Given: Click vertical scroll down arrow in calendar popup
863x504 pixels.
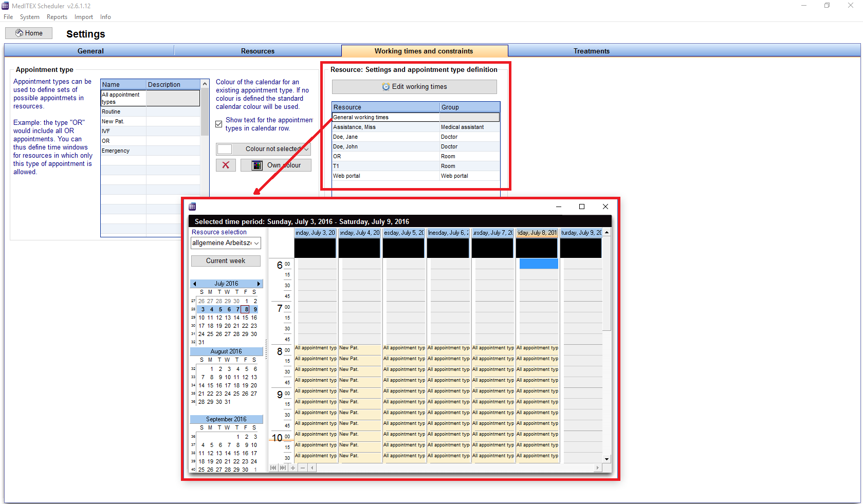Looking at the screenshot, I should pos(607,459).
